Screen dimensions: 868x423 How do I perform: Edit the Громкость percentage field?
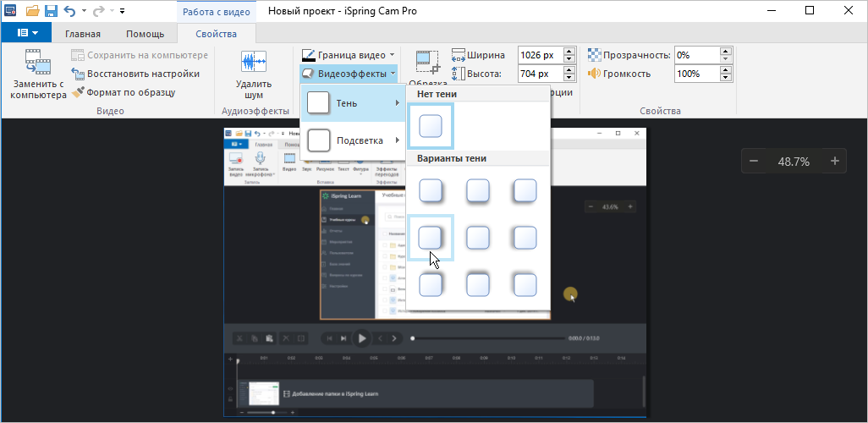coord(697,74)
